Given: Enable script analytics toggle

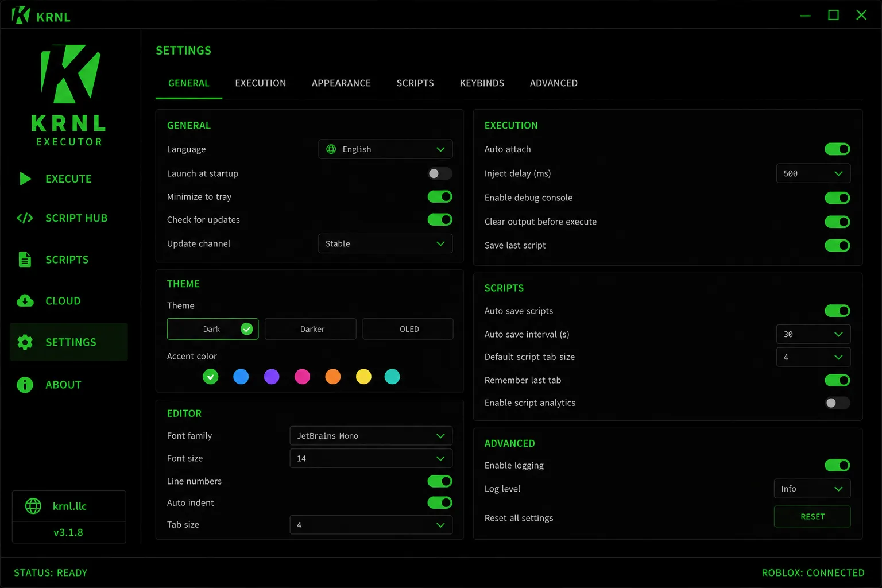Looking at the screenshot, I should click(837, 403).
